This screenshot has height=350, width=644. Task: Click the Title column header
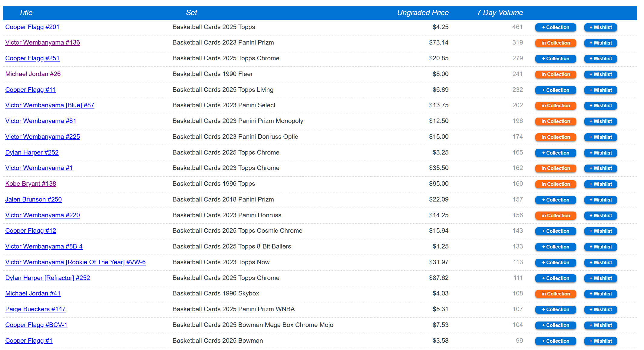(26, 13)
